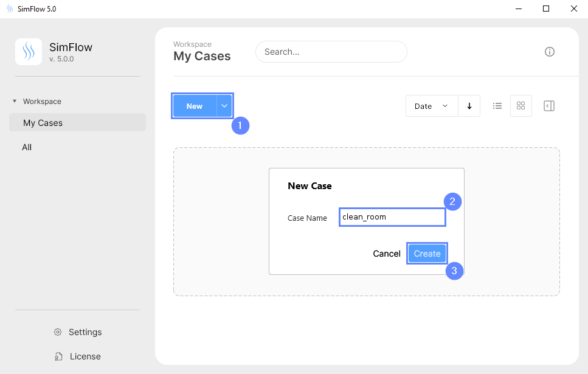Click into the Search box

(331, 52)
